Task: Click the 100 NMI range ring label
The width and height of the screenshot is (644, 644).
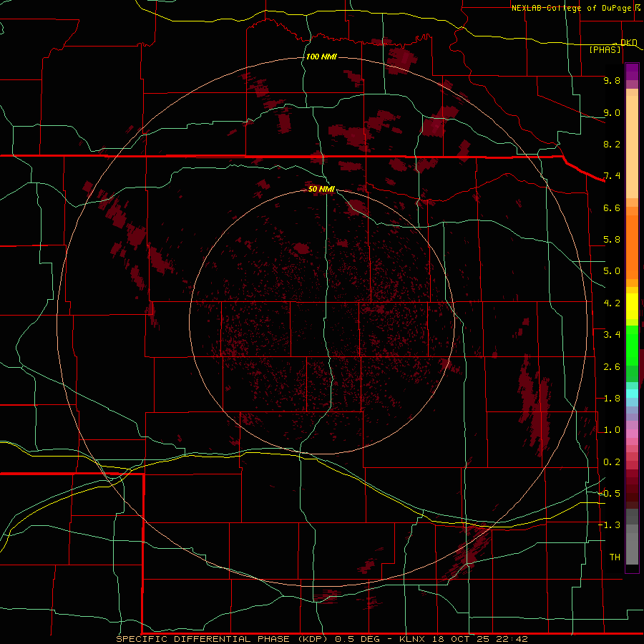Action: pyautogui.click(x=321, y=57)
